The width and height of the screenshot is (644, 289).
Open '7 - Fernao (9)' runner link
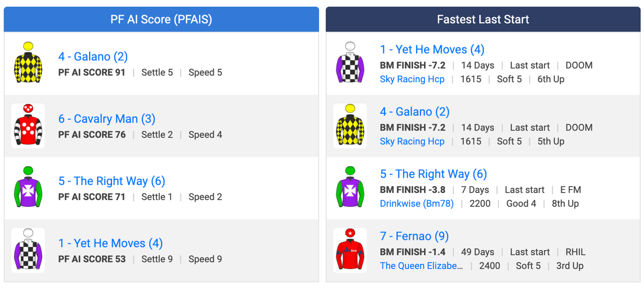pyautogui.click(x=414, y=237)
